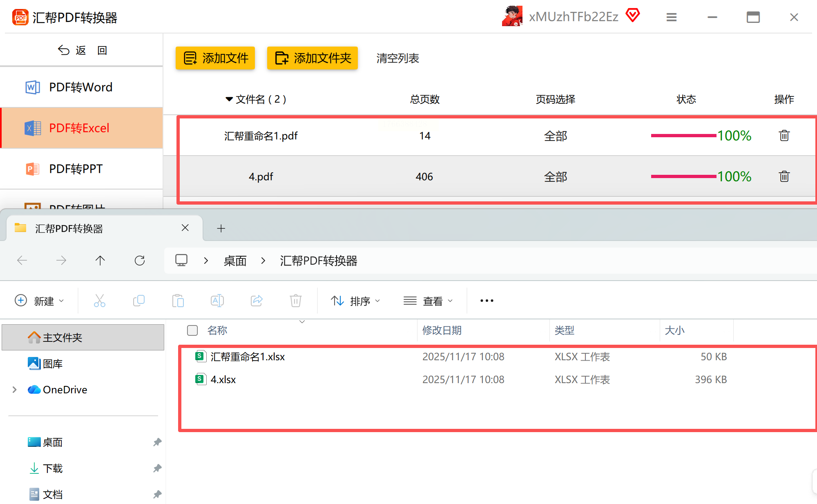The height and width of the screenshot is (504, 817).
Task: Click the rename icon in Explorer toolbar
Action: click(217, 301)
